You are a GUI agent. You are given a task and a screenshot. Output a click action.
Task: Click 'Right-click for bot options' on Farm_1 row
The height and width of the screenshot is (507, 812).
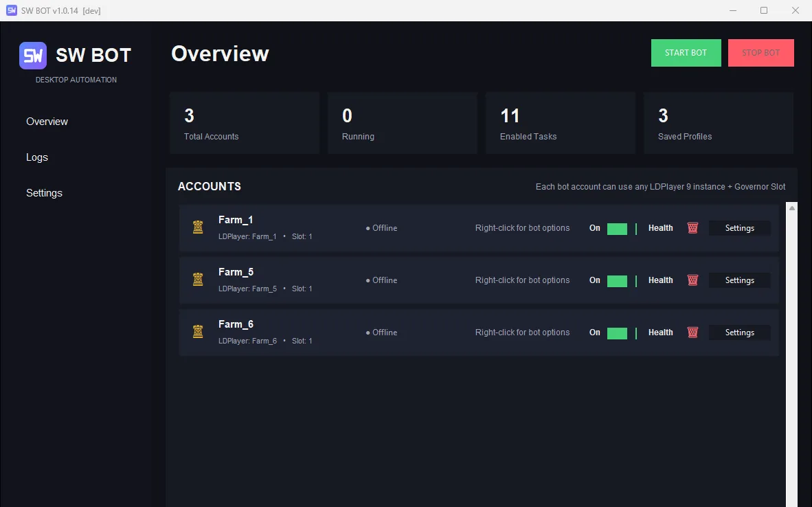(523, 228)
